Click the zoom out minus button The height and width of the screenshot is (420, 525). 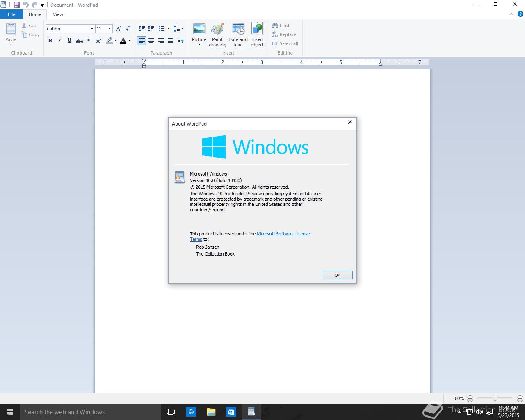tap(470, 398)
